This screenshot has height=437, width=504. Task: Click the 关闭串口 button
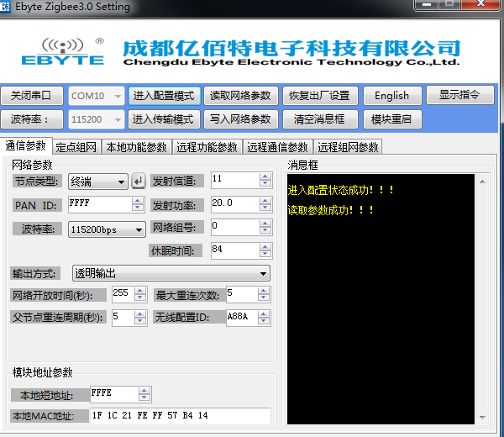point(33,96)
